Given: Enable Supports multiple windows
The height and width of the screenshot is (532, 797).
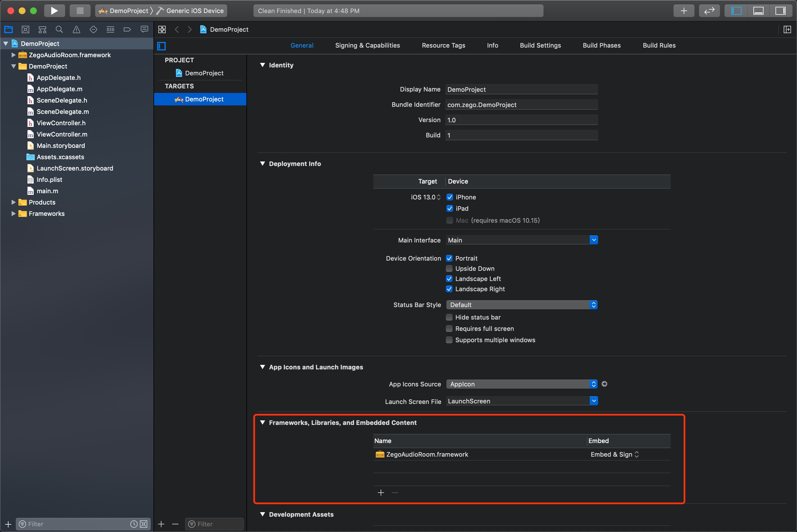Looking at the screenshot, I should (x=449, y=340).
